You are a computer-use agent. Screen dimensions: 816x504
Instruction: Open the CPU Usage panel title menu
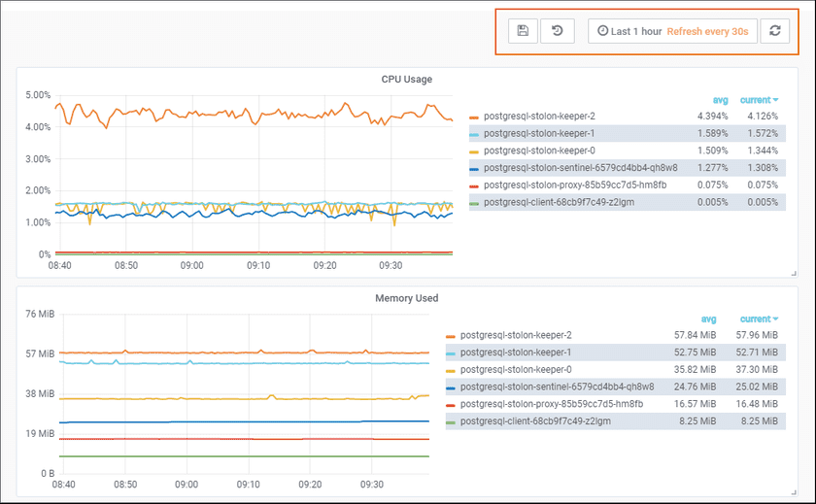coord(406,80)
